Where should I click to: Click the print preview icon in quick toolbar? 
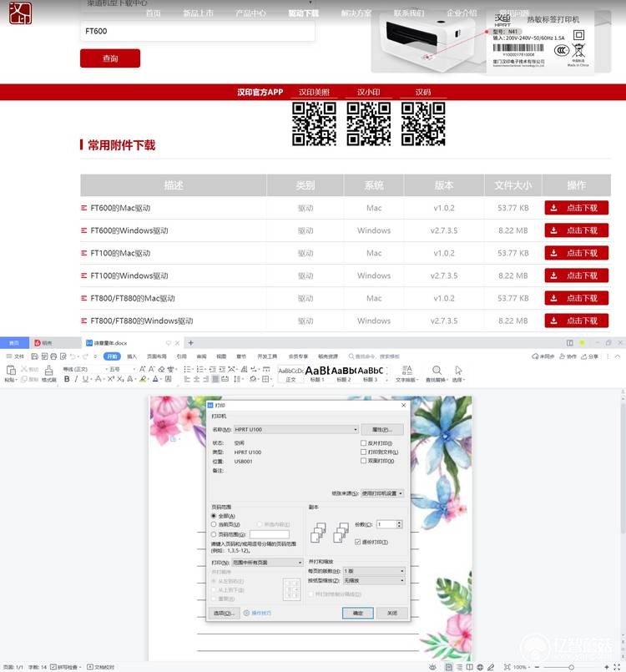tap(63, 356)
